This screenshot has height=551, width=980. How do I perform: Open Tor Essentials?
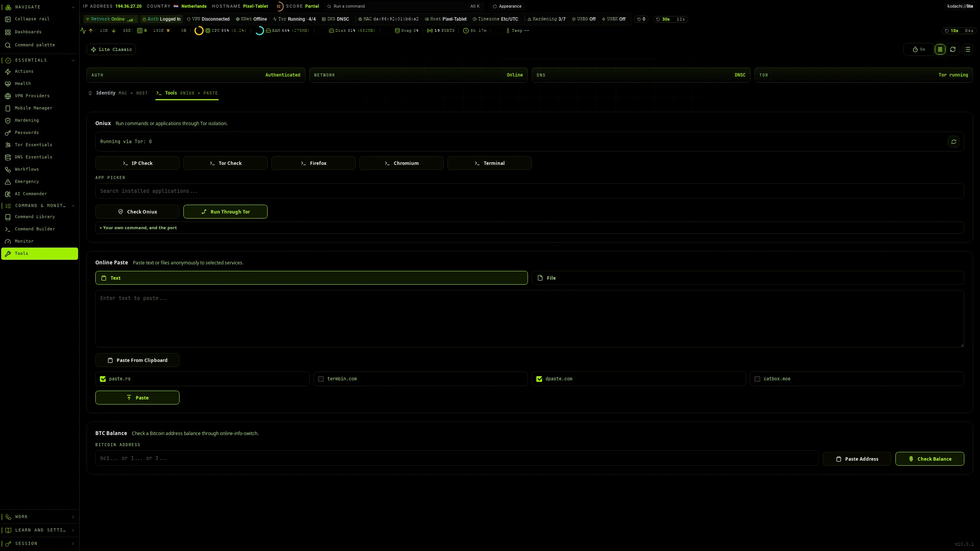point(39,145)
